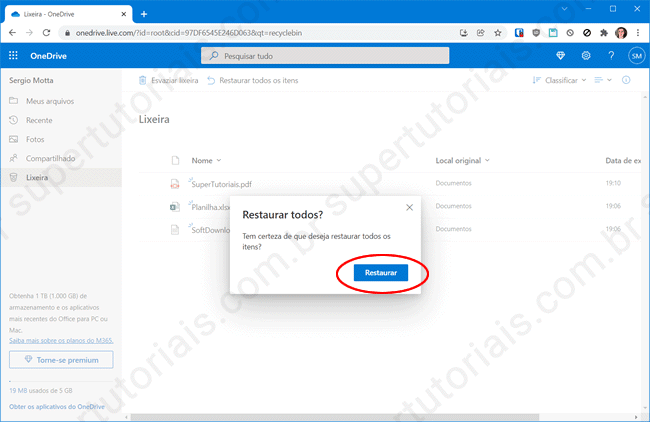
Task: Open Compartilhado in the sidebar
Action: click(x=50, y=158)
